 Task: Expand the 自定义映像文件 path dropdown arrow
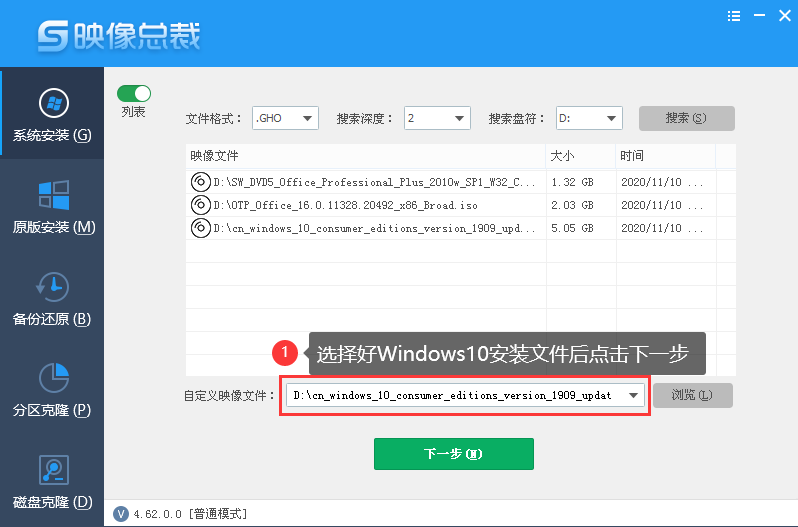click(x=633, y=395)
